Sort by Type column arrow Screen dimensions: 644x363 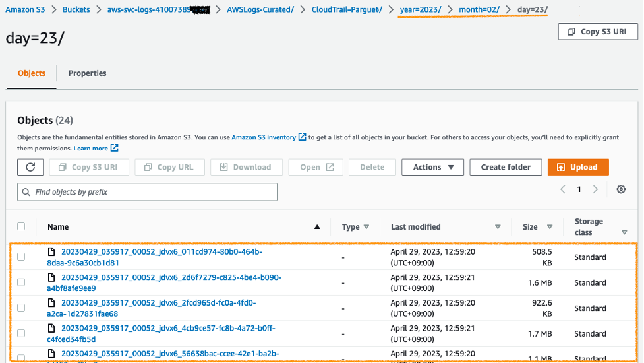pos(366,227)
